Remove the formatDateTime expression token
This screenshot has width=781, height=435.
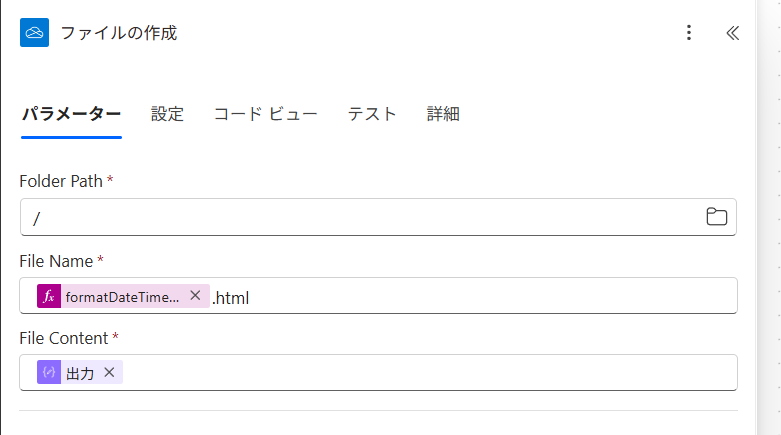point(195,295)
